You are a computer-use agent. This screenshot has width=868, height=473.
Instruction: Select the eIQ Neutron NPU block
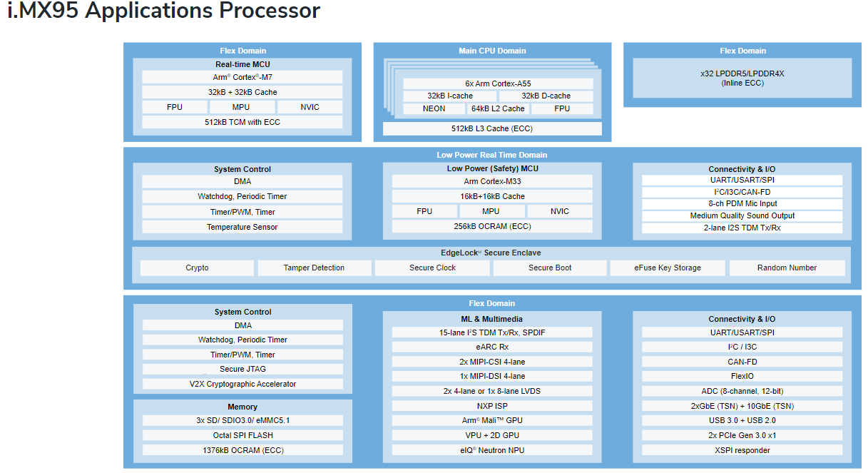(491, 450)
